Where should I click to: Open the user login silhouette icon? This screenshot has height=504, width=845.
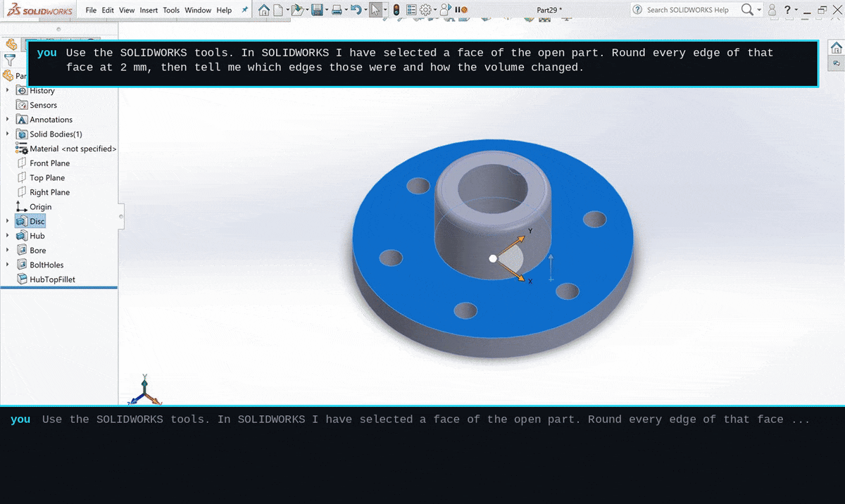pos(772,10)
